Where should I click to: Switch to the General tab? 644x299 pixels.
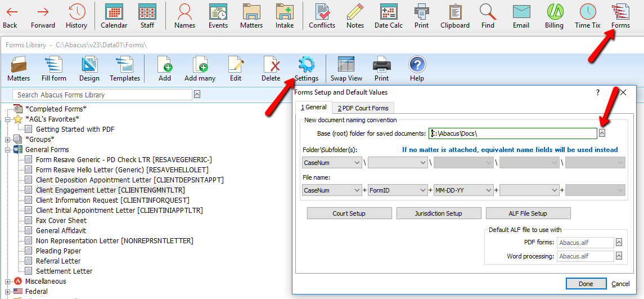(314, 108)
